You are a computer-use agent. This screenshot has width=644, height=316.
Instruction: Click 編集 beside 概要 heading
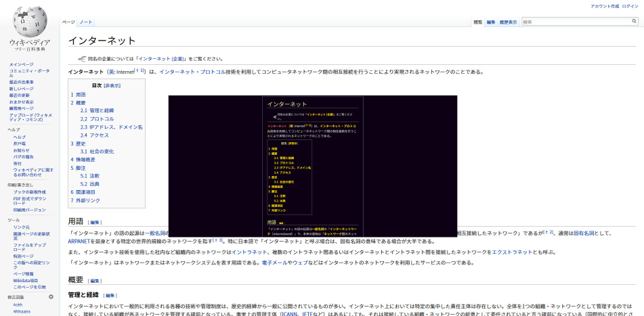pos(95,281)
